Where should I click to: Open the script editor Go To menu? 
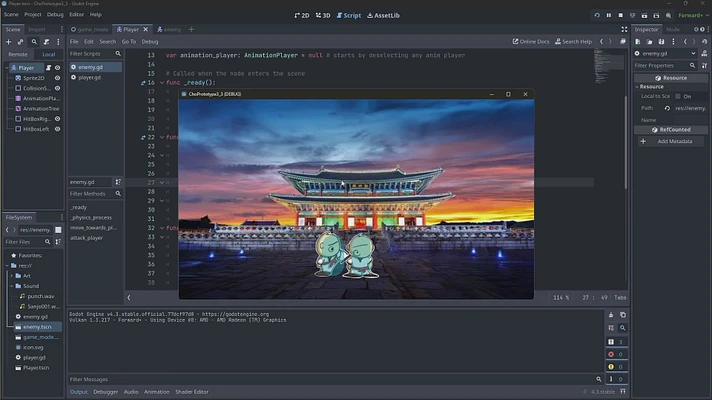(x=129, y=42)
